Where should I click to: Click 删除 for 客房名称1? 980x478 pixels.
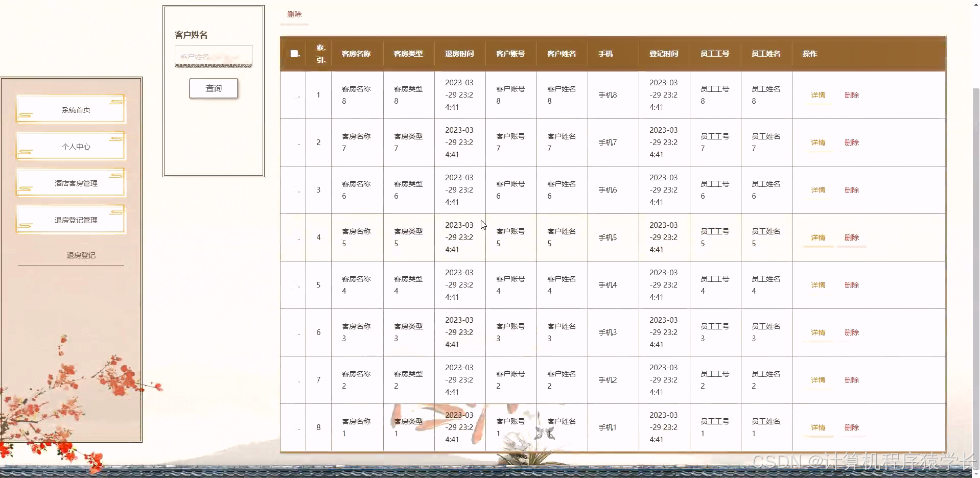click(851, 427)
